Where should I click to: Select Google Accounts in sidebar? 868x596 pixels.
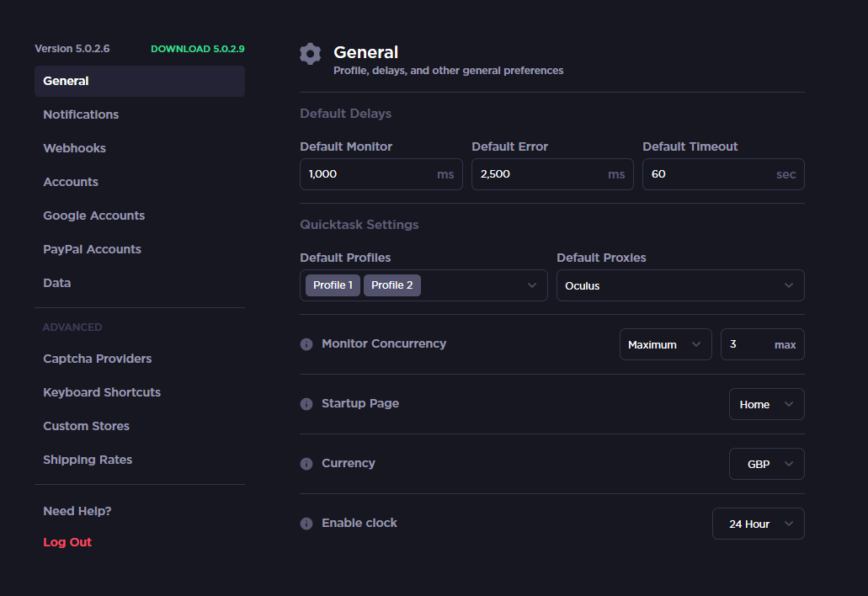coord(94,216)
